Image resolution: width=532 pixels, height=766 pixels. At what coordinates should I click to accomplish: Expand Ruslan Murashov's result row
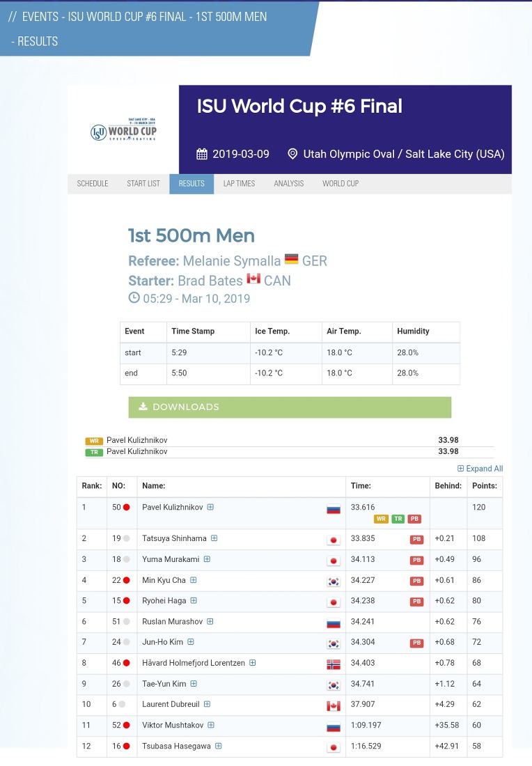click(210, 621)
